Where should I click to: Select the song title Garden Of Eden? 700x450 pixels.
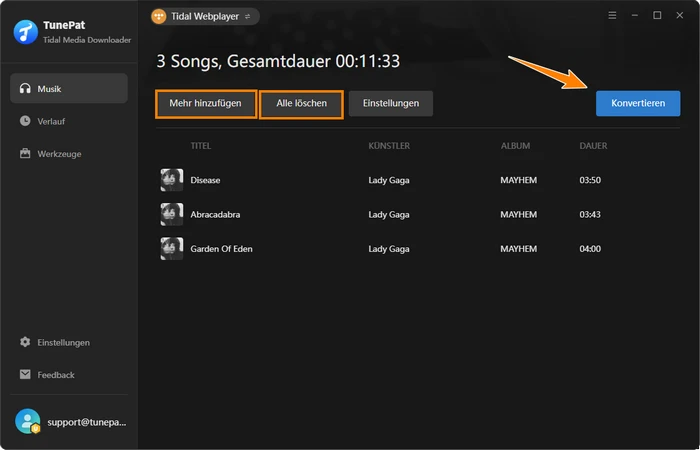point(221,249)
